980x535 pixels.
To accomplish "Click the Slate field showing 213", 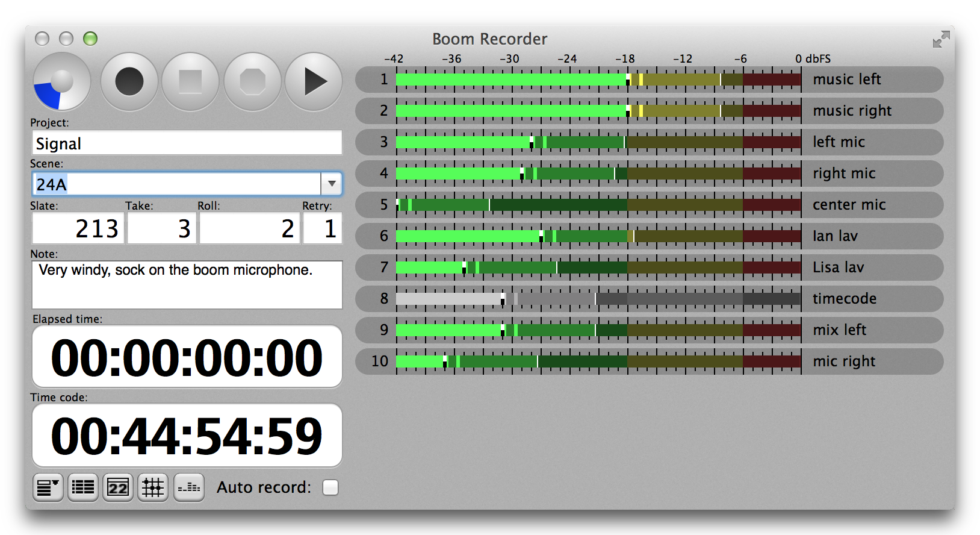I will [78, 228].
